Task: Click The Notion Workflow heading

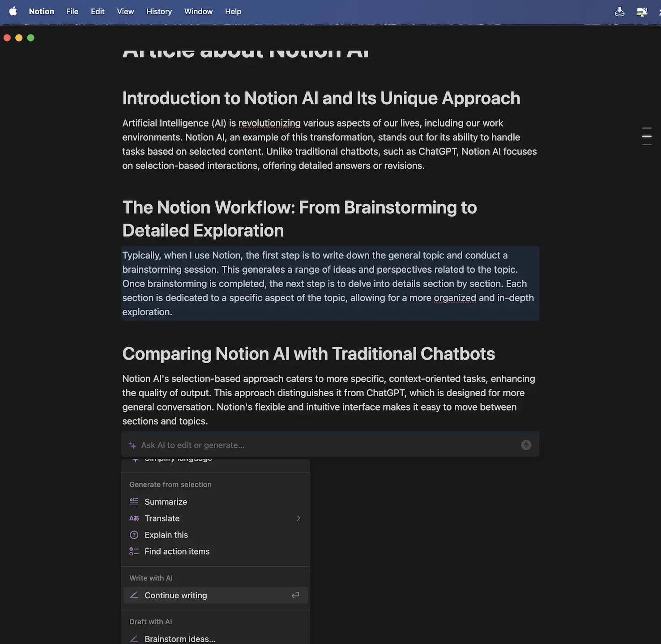Action: coord(299,219)
